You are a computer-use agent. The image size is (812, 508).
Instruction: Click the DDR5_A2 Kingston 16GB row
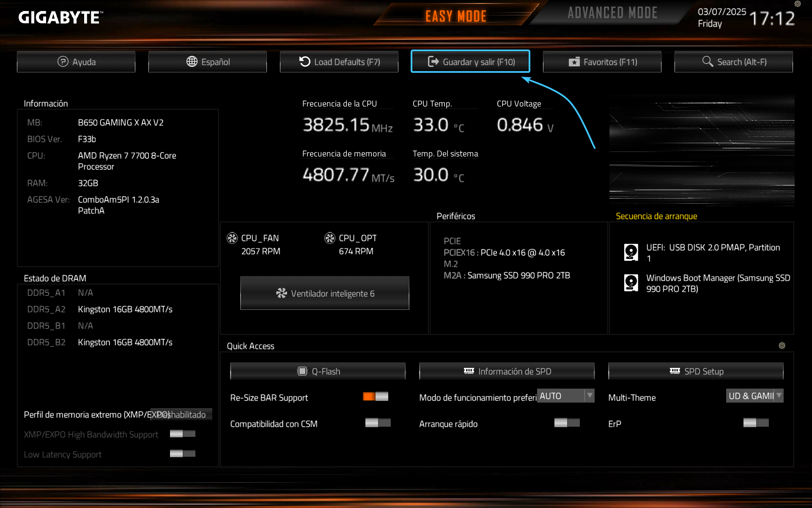click(x=100, y=309)
